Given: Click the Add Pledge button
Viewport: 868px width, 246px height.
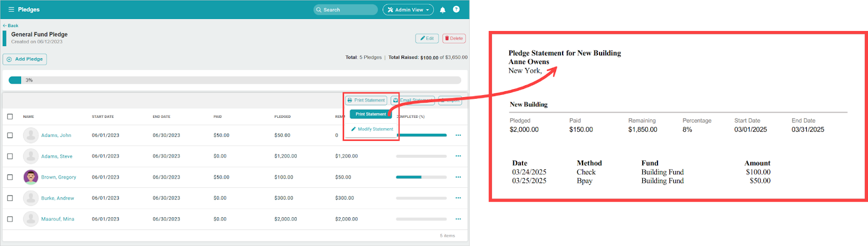Looking at the screenshot, I should click(25, 59).
